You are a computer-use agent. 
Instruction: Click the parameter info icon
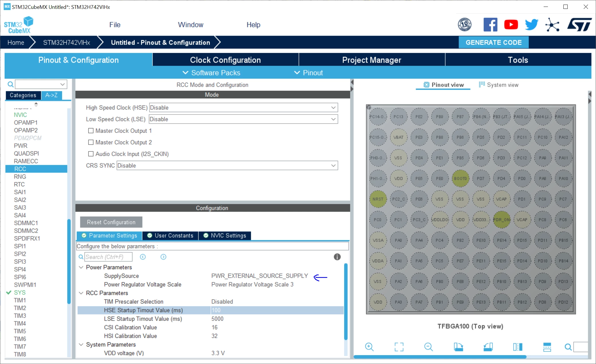[337, 257]
